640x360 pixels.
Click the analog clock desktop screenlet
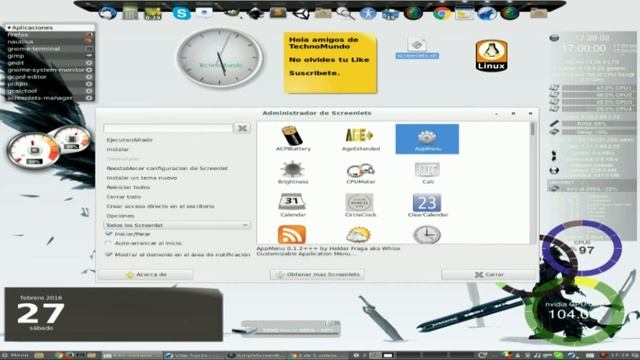pos(220,58)
